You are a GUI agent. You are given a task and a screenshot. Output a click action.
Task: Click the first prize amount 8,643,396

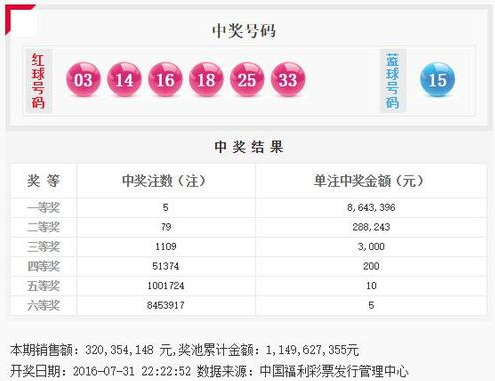(371, 207)
